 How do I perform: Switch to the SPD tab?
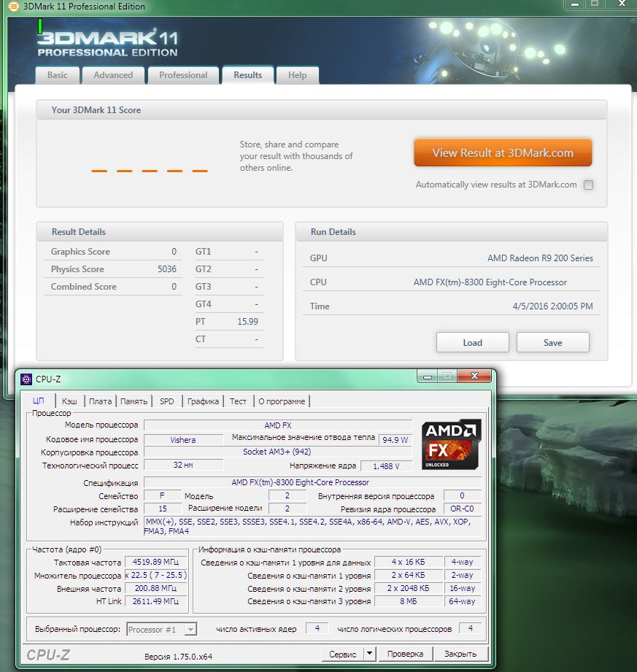(167, 401)
